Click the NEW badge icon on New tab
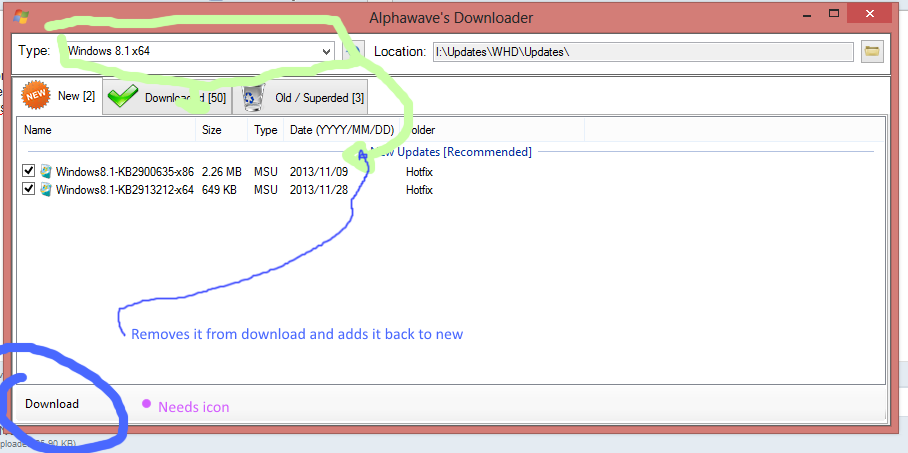The width and height of the screenshot is (908, 453). [x=36, y=96]
